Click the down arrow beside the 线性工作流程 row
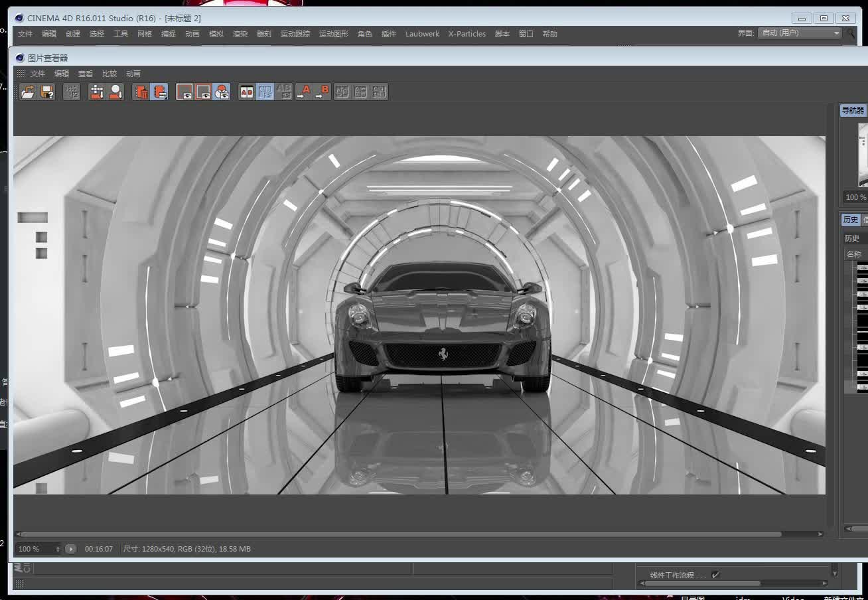Image resolution: width=868 pixels, height=600 pixels. (835, 573)
